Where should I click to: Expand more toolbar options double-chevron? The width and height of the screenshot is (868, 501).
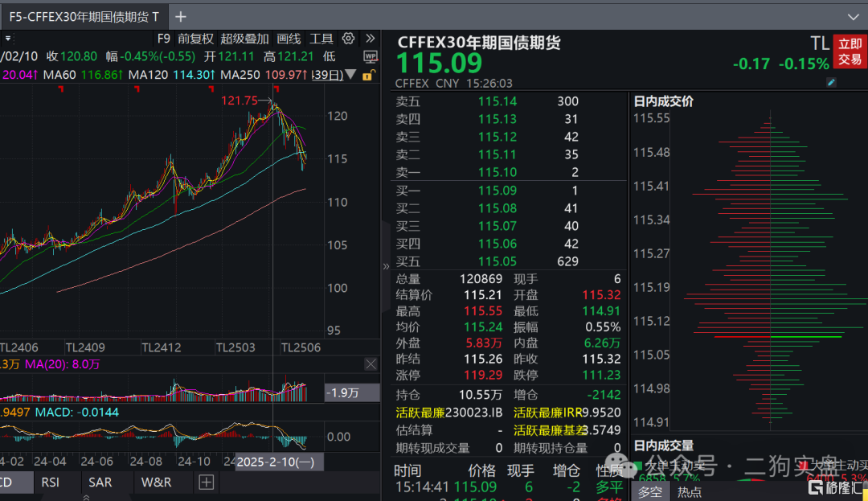pyautogui.click(x=371, y=38)
